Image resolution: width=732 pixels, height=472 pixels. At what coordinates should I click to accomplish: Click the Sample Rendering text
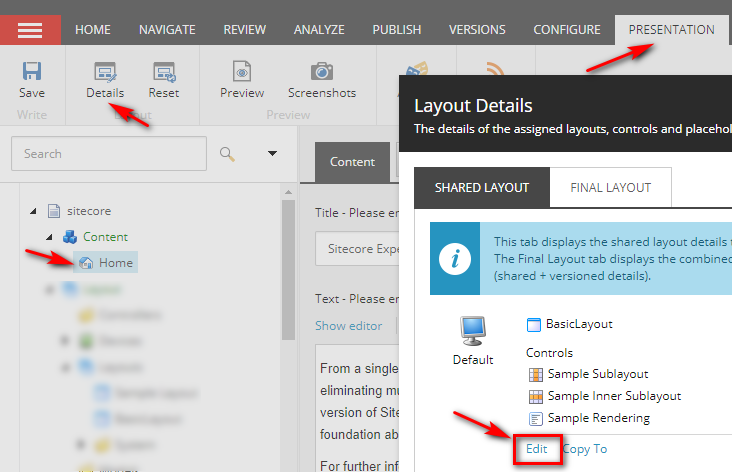click(599, 418)
